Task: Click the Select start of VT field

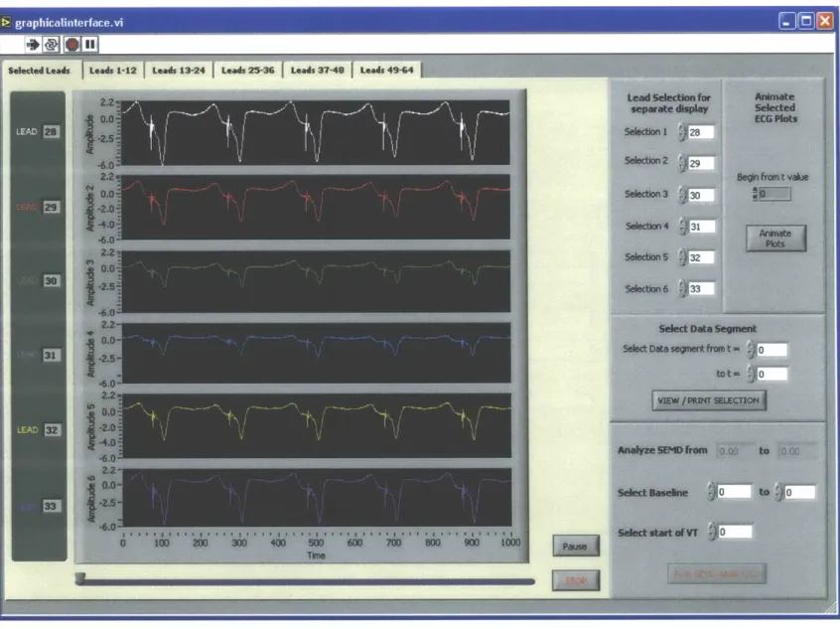Action: pyautogui.click(x=735, y=532)
